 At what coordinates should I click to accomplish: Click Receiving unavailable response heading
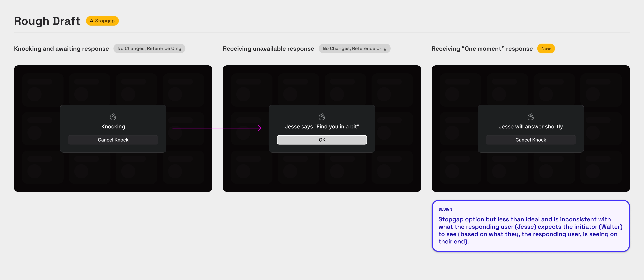268,49
